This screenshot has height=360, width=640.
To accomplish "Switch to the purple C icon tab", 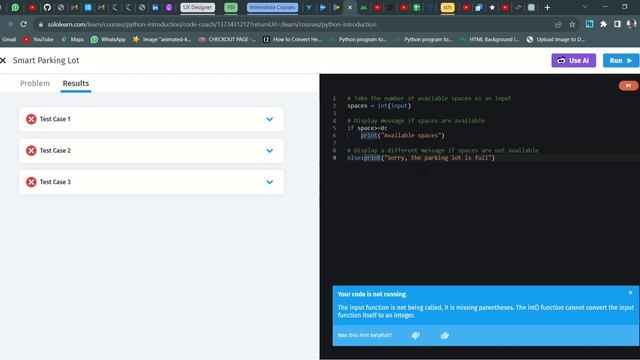I will coord(169,7).
